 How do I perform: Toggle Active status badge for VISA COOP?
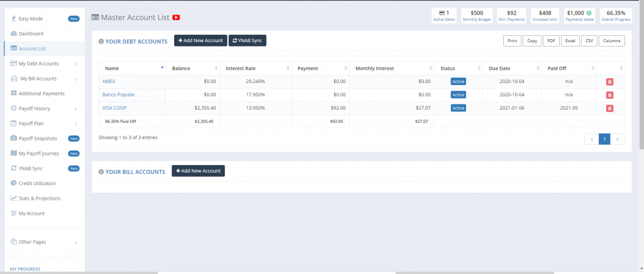(458, 108)
